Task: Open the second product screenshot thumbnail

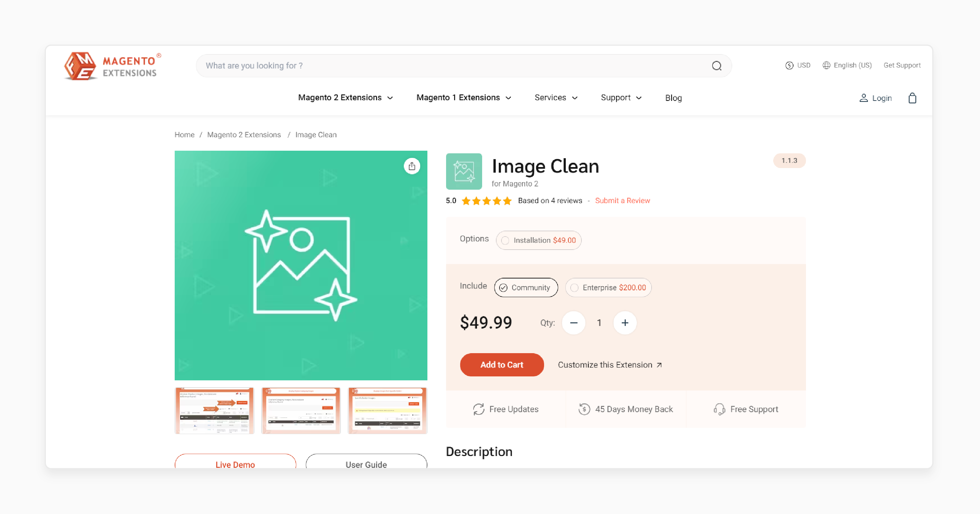Action: 301,410
